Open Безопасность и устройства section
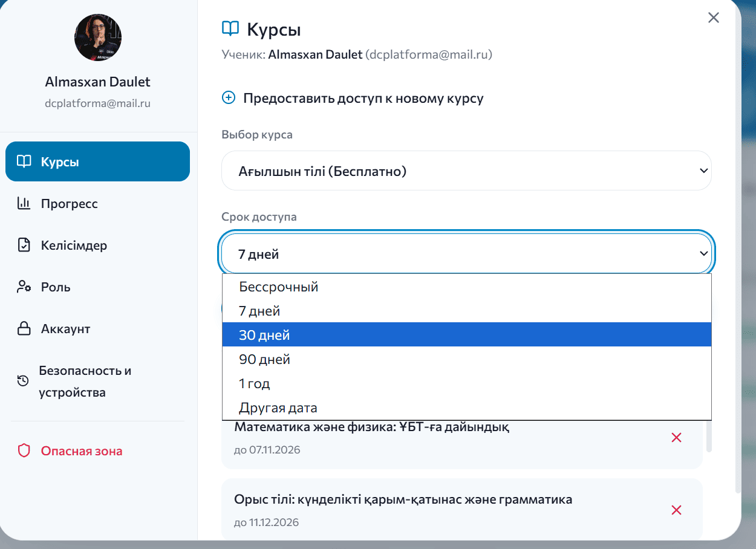This screenshot has height=549, width=756. tap(97, 381)
